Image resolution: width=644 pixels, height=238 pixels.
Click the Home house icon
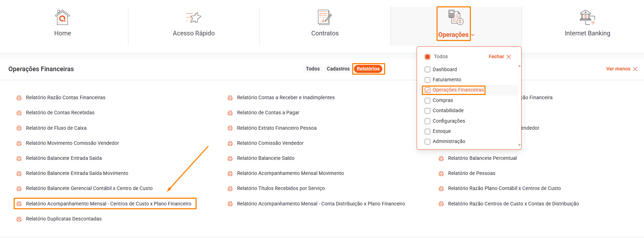pyautogui.click(x=62, y=18)
